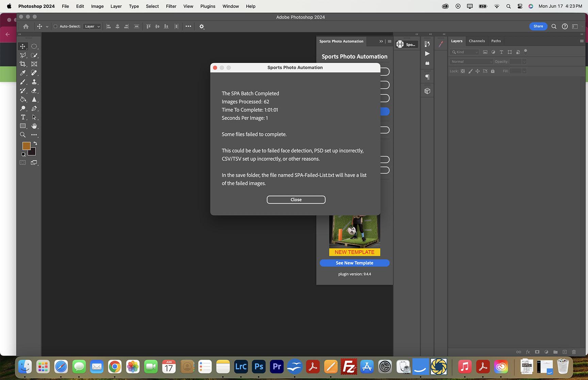
Task: Click the Photoshop search magnifier icon
Action: click(x=554, y=27)
